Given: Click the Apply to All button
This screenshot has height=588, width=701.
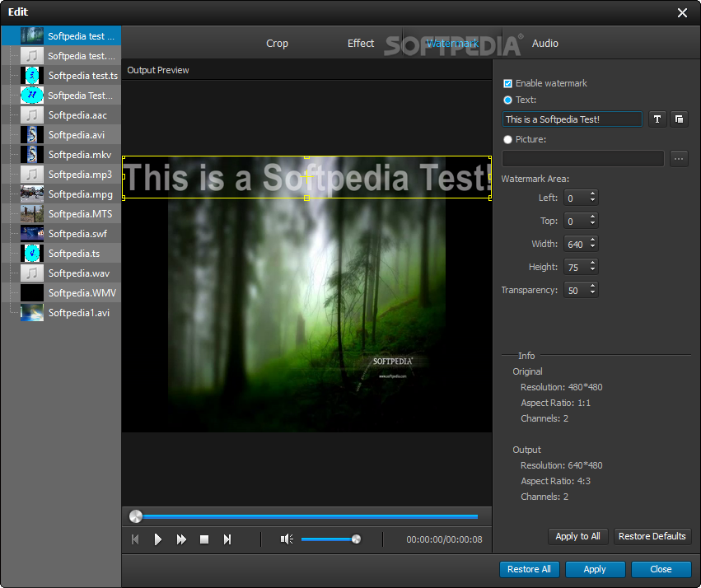Looking at the screenshot, I should pyautogui.click(x=577, y=536).
